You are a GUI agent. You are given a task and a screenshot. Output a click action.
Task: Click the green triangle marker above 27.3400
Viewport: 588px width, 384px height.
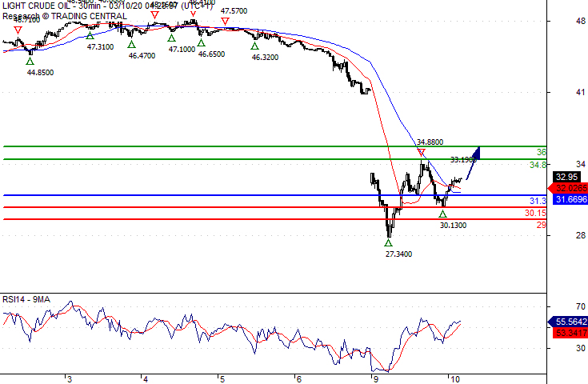[x=389, y=242]
